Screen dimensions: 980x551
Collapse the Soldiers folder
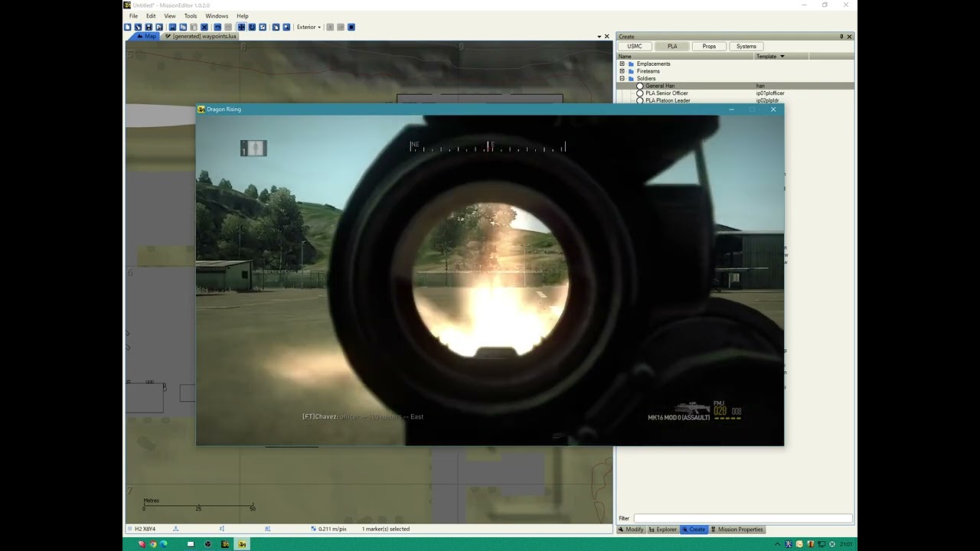(622, 78)
